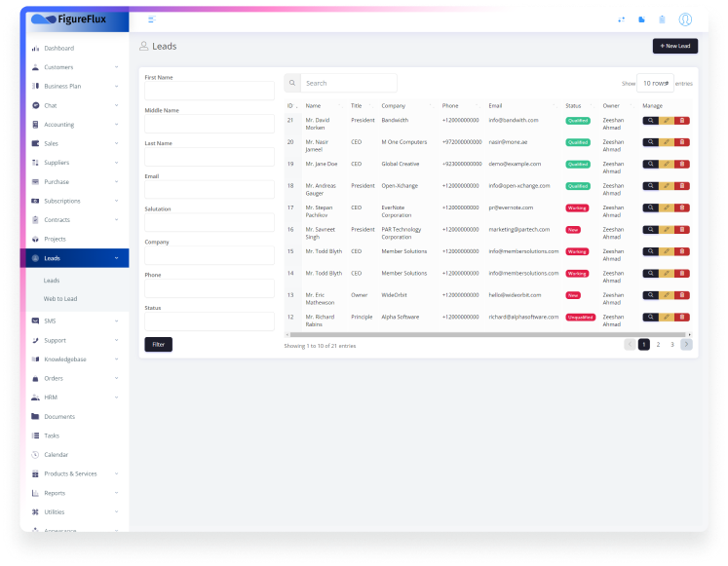Click the Filter button
The height and width of the screenshot is (566, 728).
click(158, 344)
